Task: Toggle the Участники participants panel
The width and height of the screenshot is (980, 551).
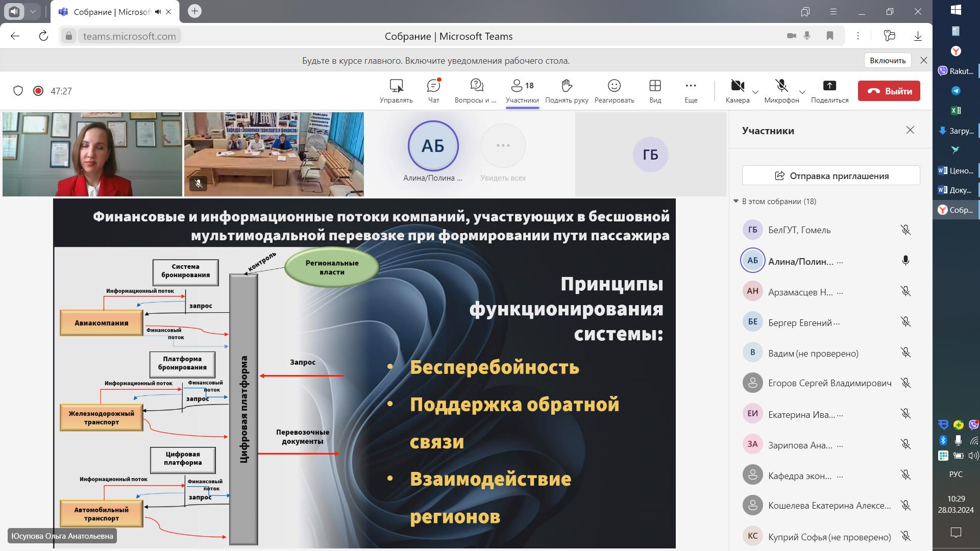Action: pyautogui.click(x=522, y=91)
